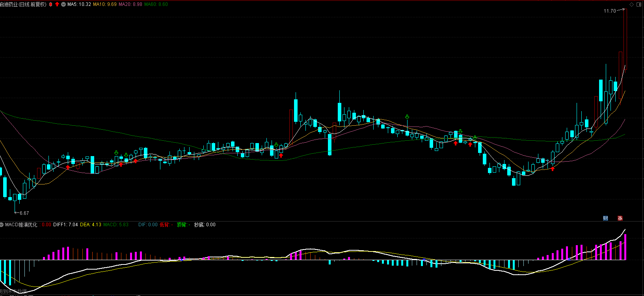Select the MA5: 10.32 label
The width and height of the screenshot is (644, 296).
point(79,4)
